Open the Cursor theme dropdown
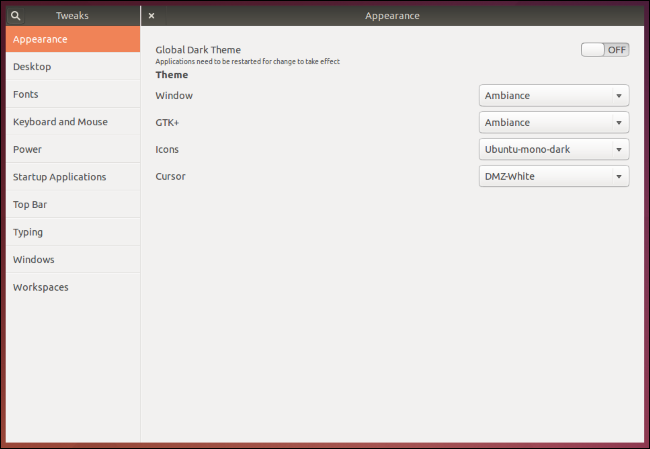This screenshot has height=449, width=650. click(x=554, y=176)
